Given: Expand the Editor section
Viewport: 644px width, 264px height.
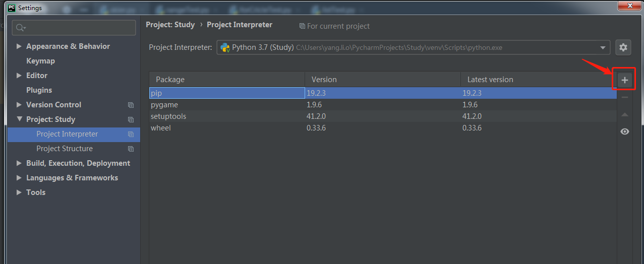Looking at the screenshot, I should [x=19, y=75].
